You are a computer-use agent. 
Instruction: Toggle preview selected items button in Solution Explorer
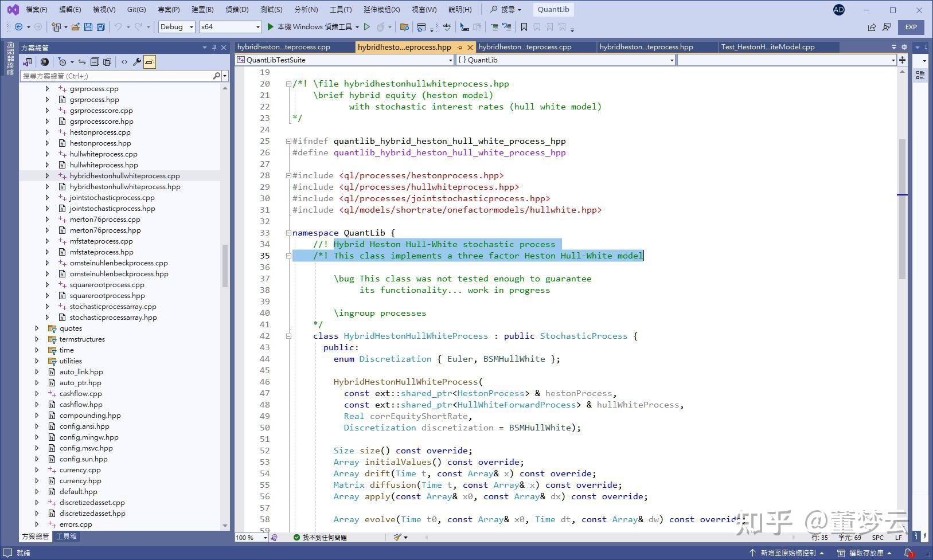[x=150, y=62]
